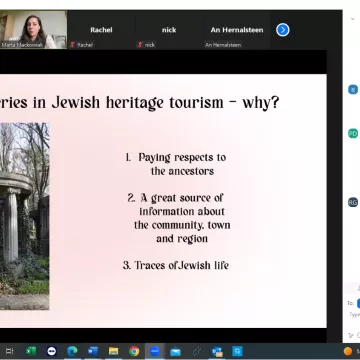This screenshot has width=360, height=360.
Task: Show next participants with blue arrow
Action: 283,30
